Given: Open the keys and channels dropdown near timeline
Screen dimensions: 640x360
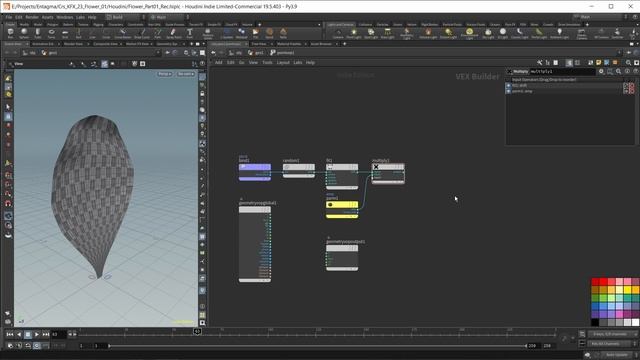Looking at the screenshot, I should tap(612, 334).
